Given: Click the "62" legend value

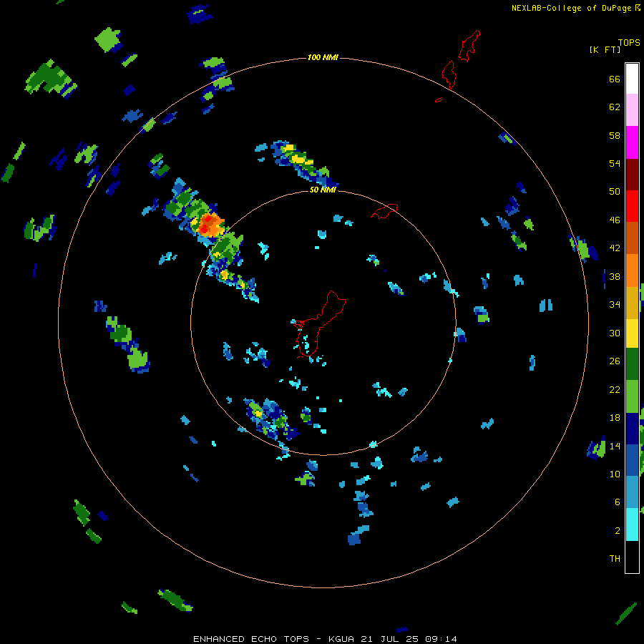Looking at the screenshot, I should [x=615, y=107].
